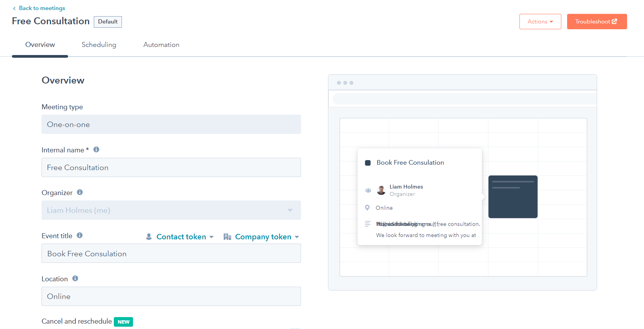Click the dark calendar event block
The height and width of the screenshot is (329, 644).
[513, 197]
